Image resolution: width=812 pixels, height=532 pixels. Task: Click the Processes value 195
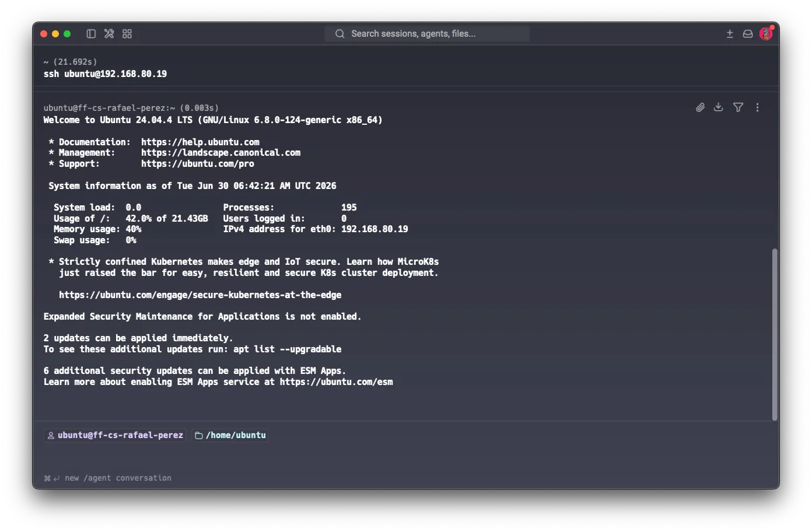(349, 208)
